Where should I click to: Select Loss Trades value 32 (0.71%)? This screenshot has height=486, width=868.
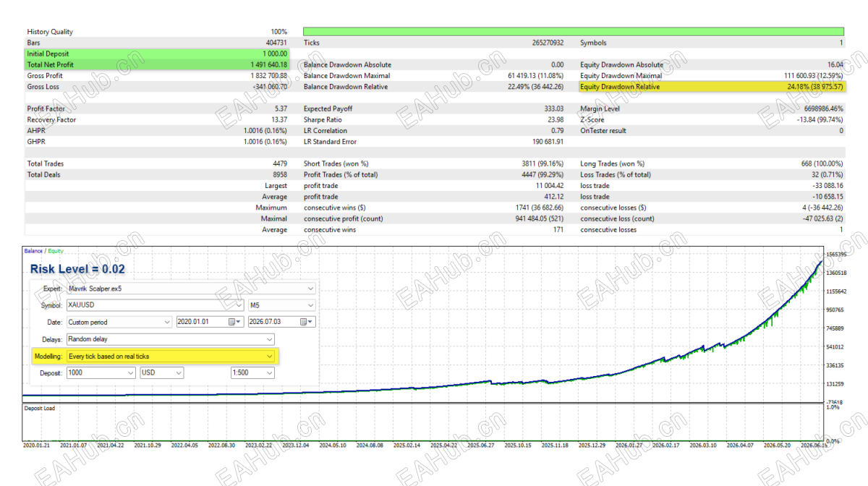coord(827,175)
